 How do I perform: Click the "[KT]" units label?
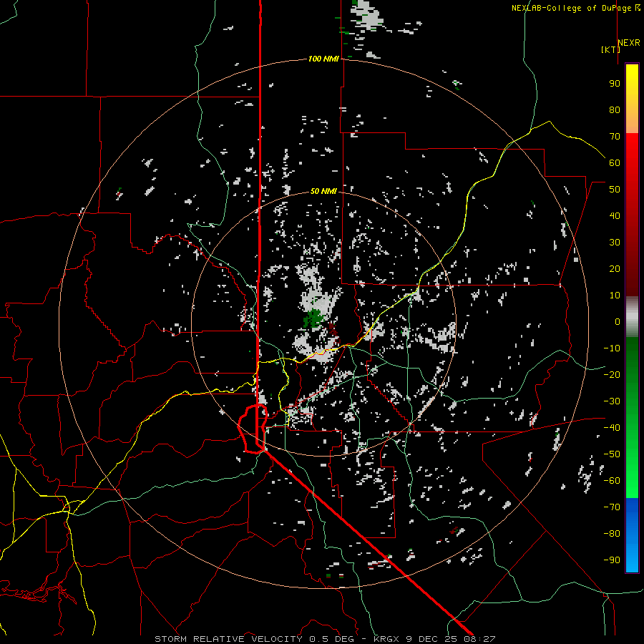coord(610,49)
